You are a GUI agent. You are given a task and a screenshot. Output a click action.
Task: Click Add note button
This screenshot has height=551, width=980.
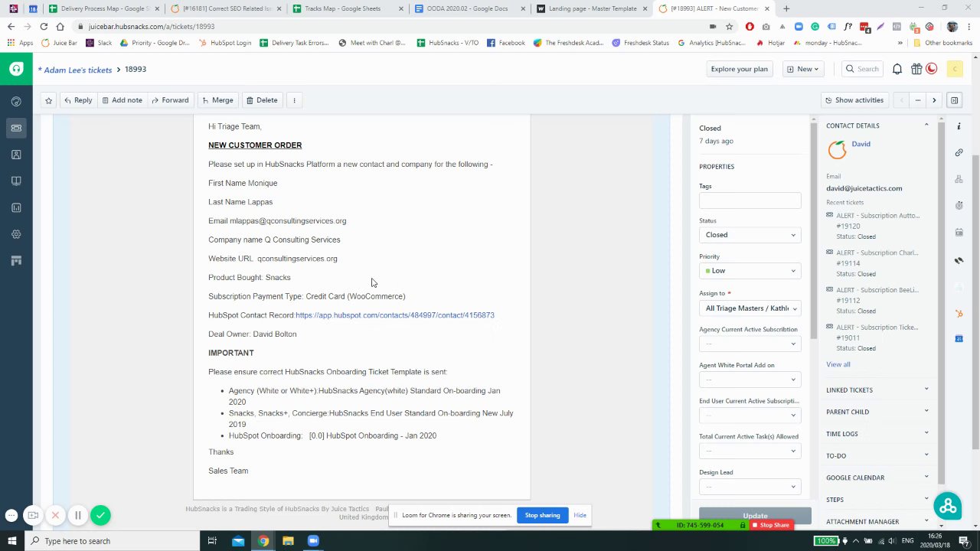122,100
